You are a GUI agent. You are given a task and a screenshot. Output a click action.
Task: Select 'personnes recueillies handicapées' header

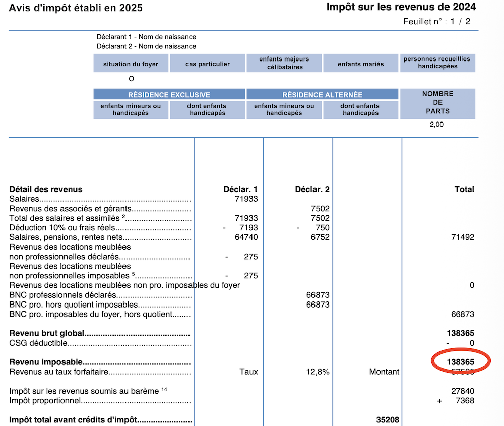click(437, 63)
